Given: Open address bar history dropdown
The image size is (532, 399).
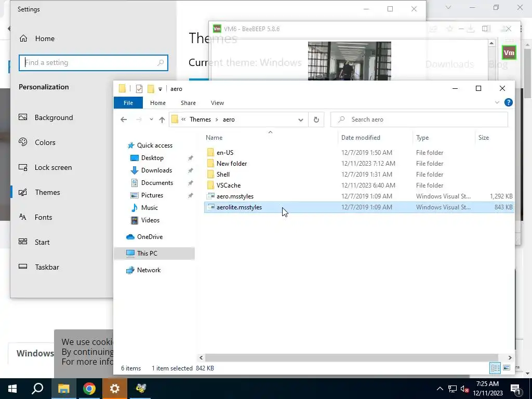Looking at the screenshot, I should 301,120.
